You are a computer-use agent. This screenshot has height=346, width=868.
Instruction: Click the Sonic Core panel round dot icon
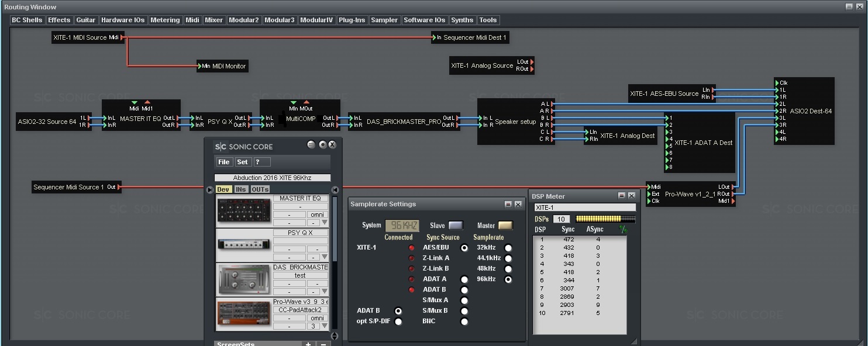coord(322,144)
